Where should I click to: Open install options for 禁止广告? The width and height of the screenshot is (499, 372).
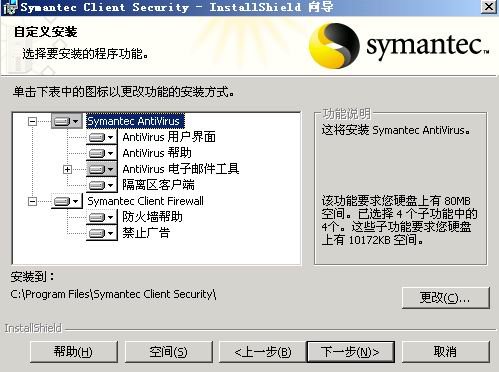pyautogui.click(x=102, y=233)
